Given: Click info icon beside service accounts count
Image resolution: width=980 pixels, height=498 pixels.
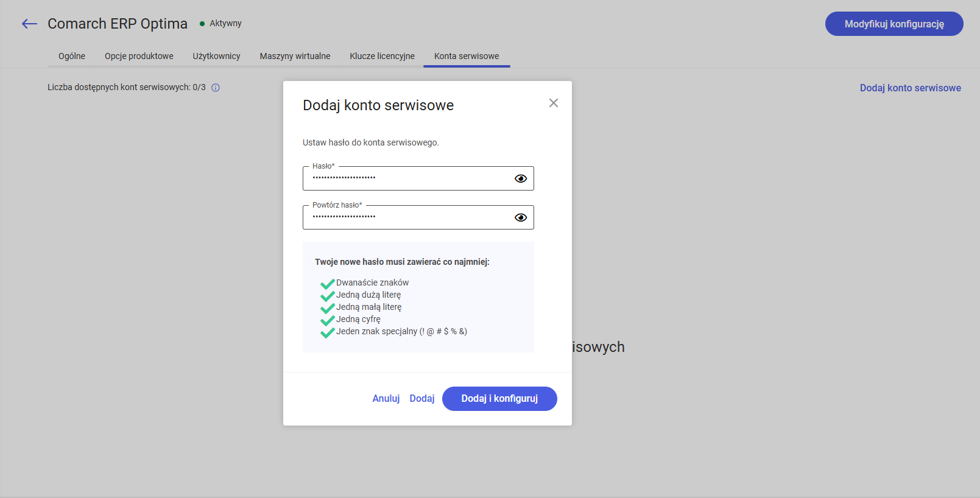Looking at the screenshot, I should click(216, 88).
